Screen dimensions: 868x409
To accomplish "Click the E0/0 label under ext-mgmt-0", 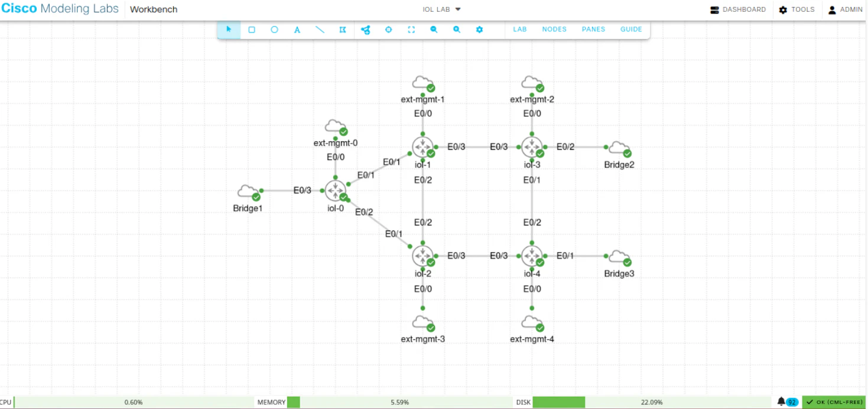I will tap(336, 157).
